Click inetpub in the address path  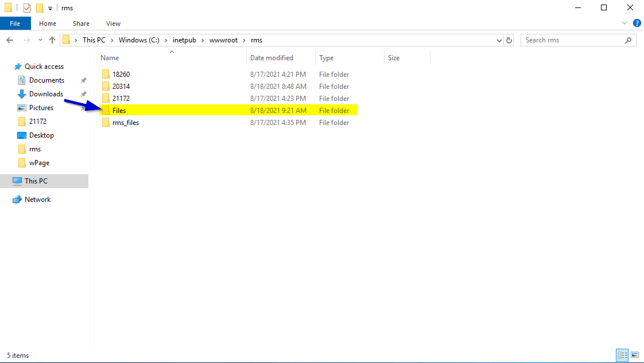click(184, 40)
